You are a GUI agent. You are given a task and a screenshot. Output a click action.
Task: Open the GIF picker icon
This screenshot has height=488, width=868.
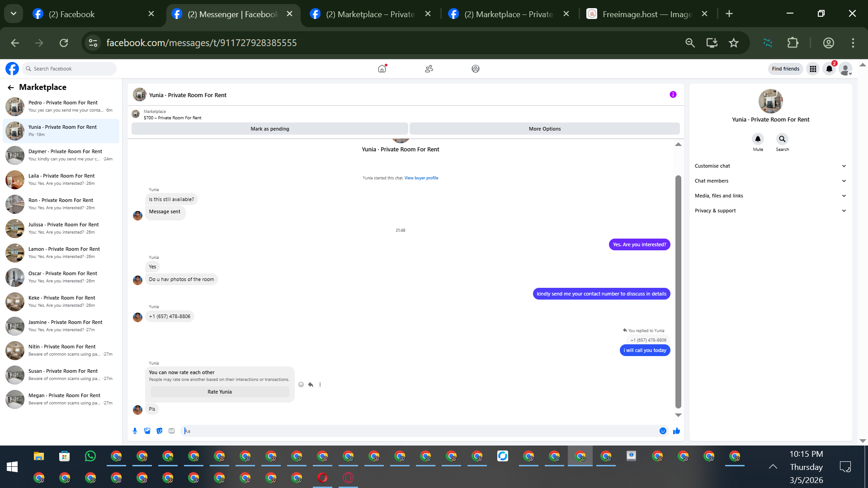click(171, 431)
